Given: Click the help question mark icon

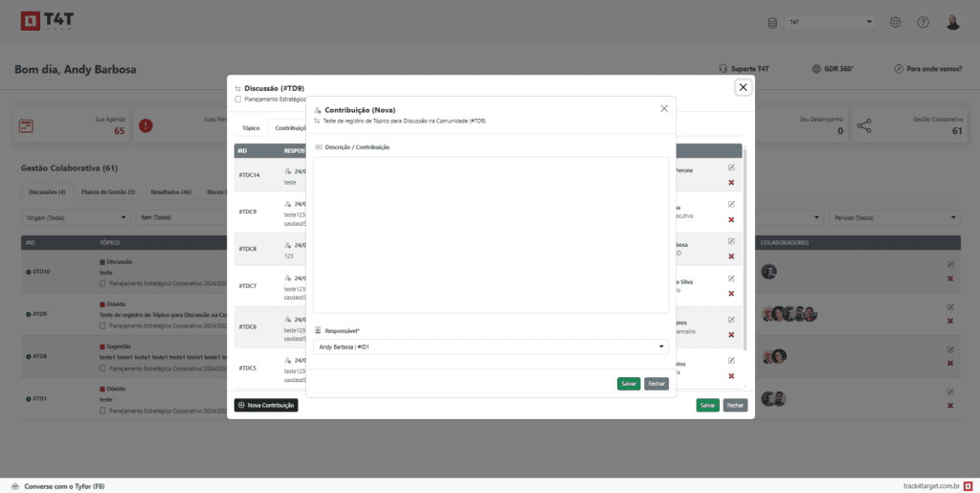Looking at the screenshot, I should pyautogui.click(x=924, y=22).
